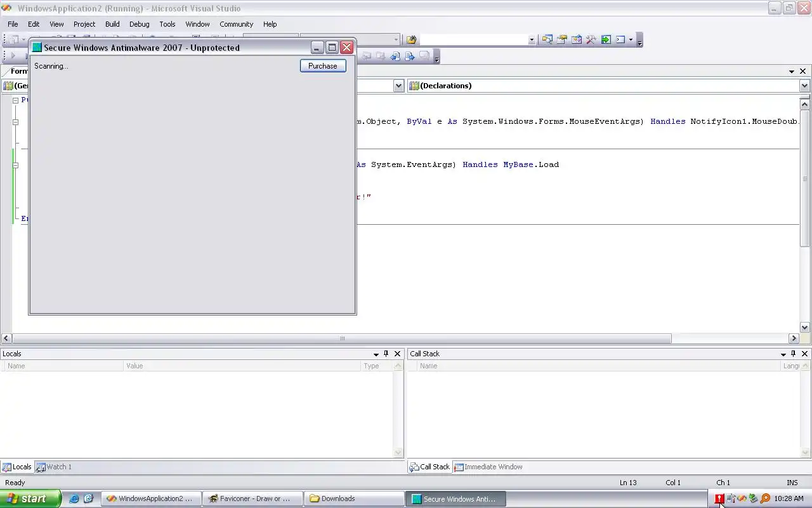Open the Window menu
This screenshot has height=508, width=812.
pos(197,24)
